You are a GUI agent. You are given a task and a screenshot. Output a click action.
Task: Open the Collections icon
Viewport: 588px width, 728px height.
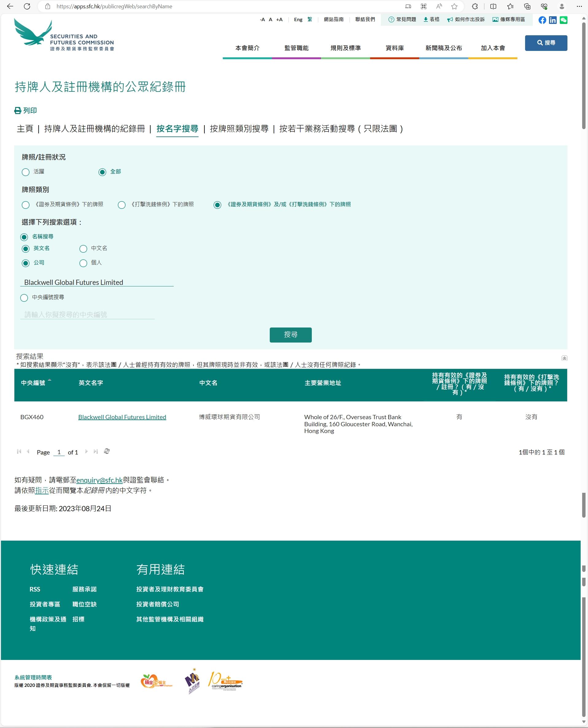[x=527, y=6]
